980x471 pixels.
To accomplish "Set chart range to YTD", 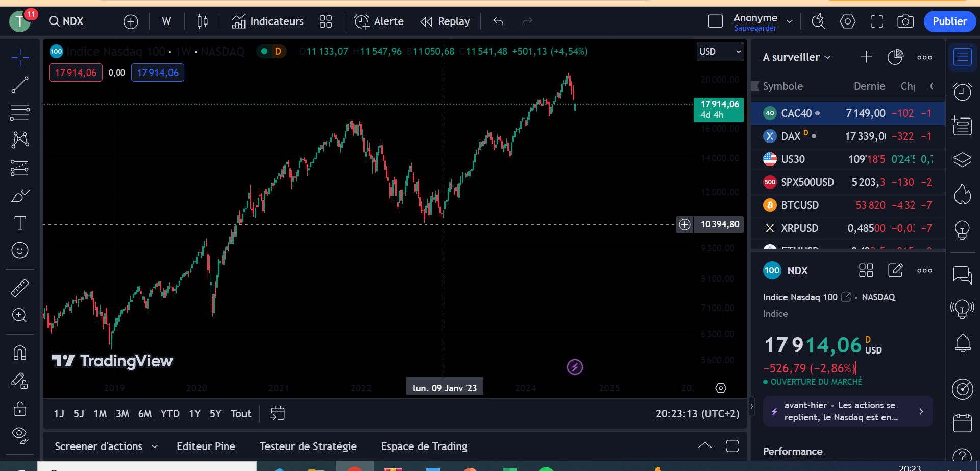I will (170, 414).
